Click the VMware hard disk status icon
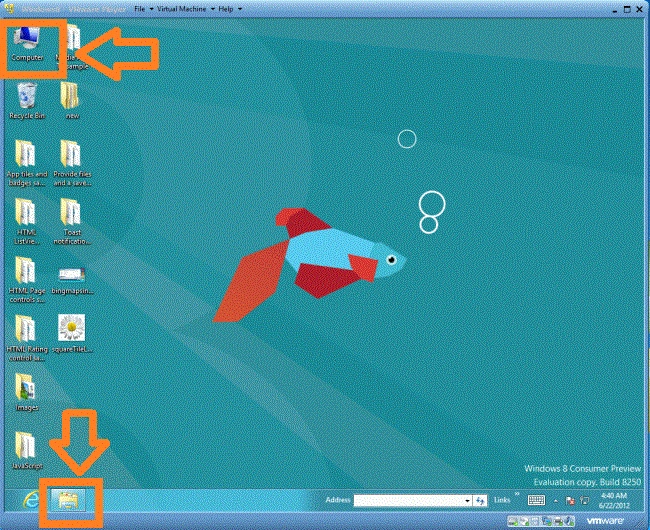Viewport: 650px width, 530px height. [513, 521]
